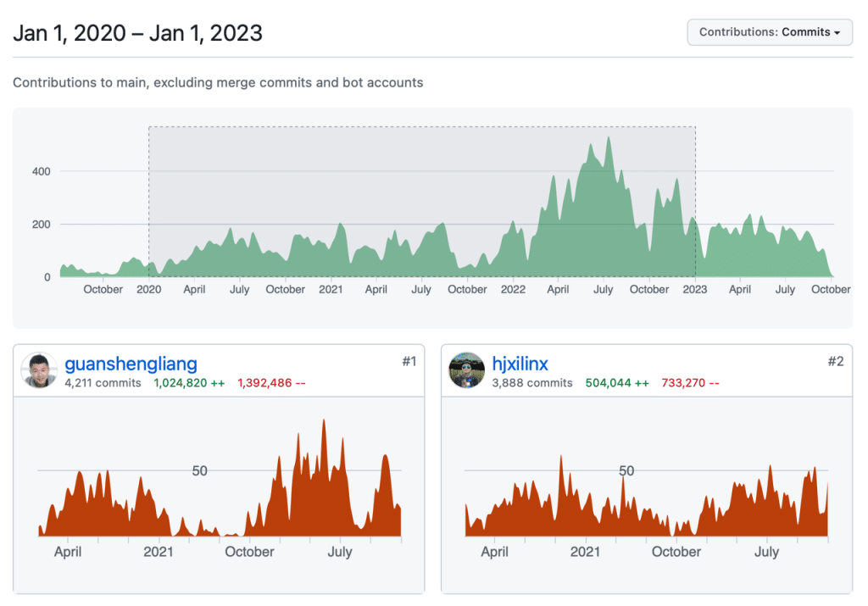This screenshot has height=606, width=868.
Task: Click the highest peak in the green commits graph
Action: pos(608,140)
